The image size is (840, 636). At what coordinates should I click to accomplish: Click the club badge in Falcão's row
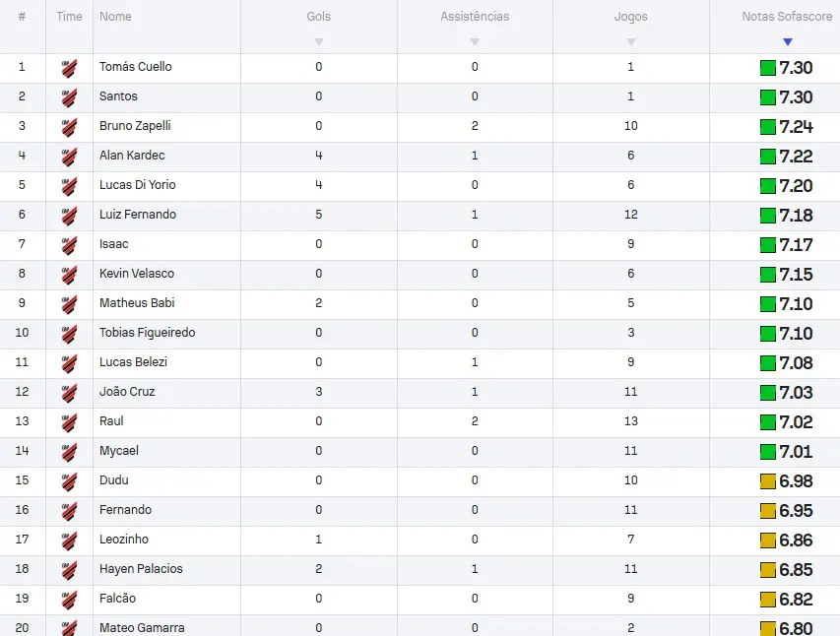pos(69,599)
